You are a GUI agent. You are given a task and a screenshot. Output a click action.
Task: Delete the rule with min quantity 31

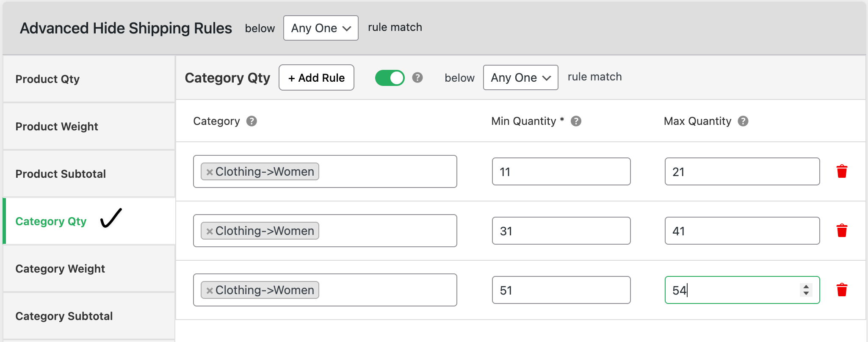[842, 231]
